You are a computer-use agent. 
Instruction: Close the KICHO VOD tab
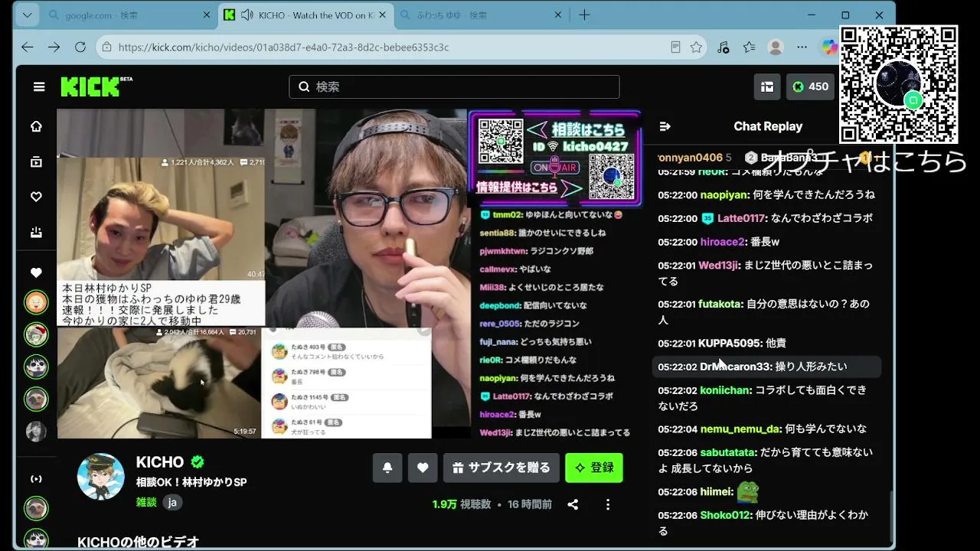click(x=383, y=15)
